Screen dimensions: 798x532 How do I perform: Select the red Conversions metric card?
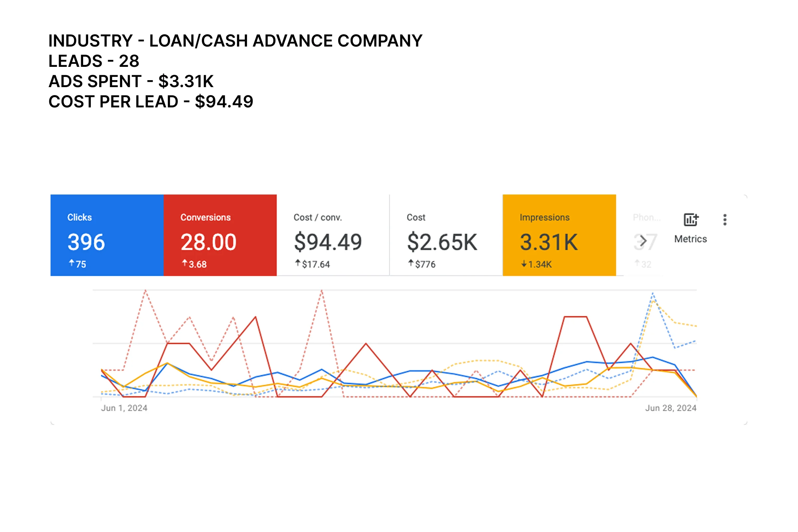pos(220,235)
